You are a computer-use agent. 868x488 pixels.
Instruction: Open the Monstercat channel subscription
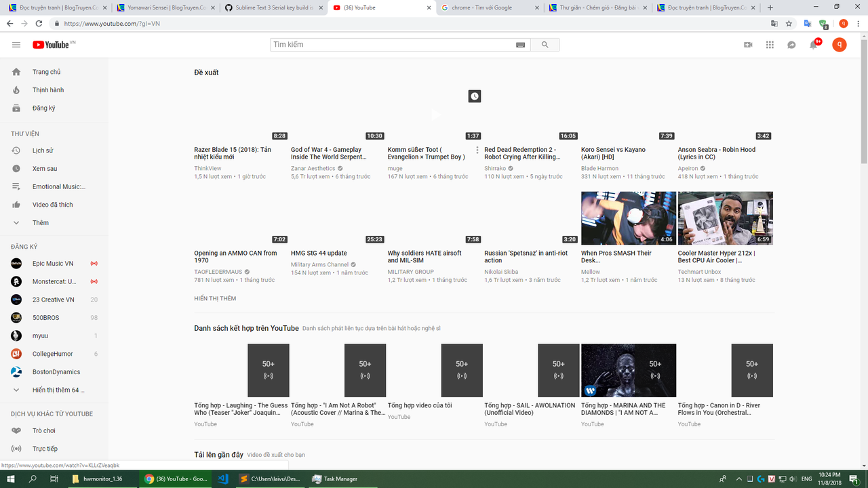(x=54, y=282)
